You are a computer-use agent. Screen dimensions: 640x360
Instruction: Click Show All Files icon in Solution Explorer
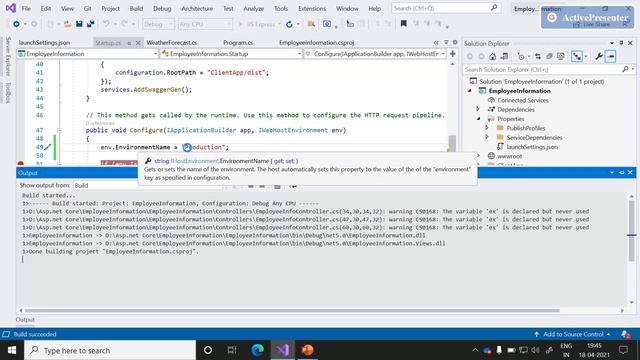[561, 56]
